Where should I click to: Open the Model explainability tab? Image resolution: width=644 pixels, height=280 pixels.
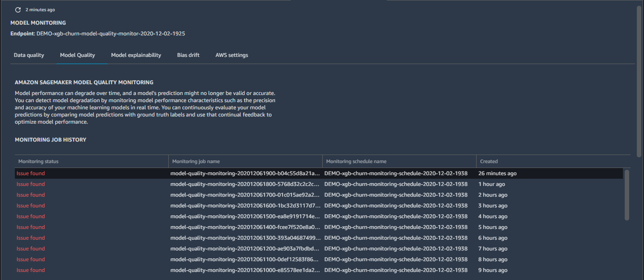[136, 55]
